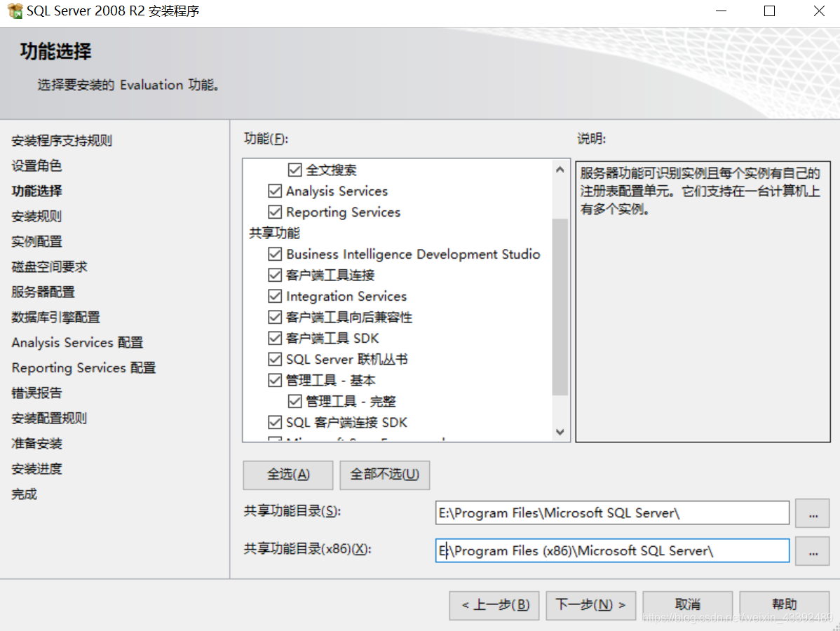Select 数据库引擎配置 step in sidebar

coord(55,317)
